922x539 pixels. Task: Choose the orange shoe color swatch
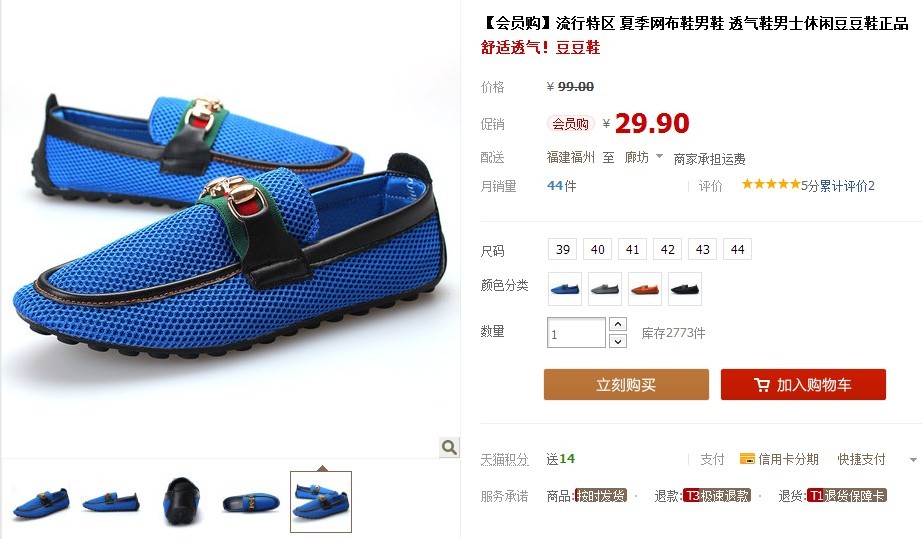(x=645, y=289)
